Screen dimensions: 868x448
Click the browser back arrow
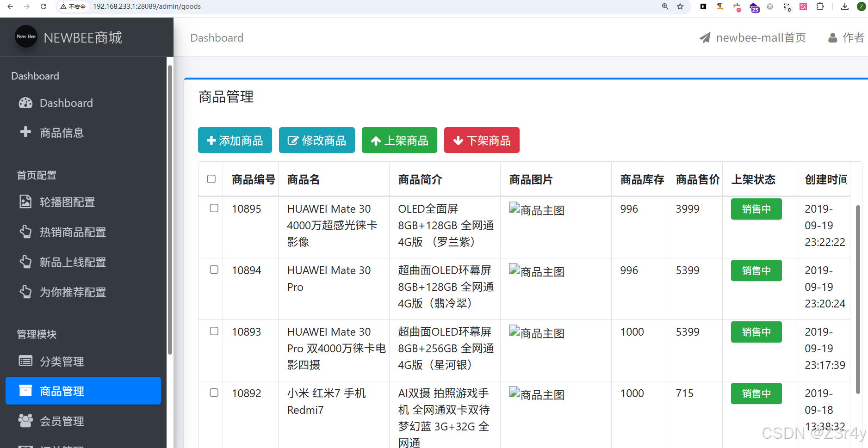pyautogui.click(x=10, y=6)
